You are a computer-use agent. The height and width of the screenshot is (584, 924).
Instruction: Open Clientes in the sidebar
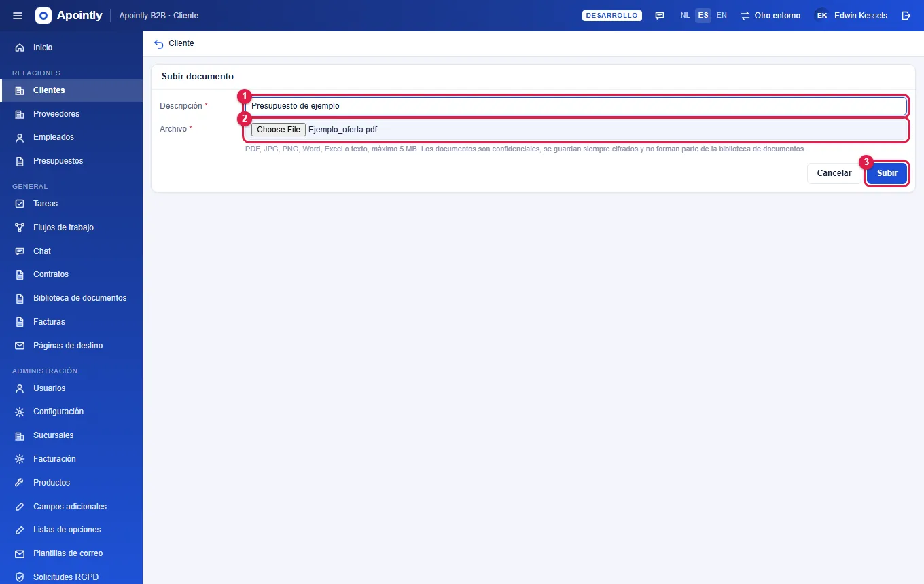pos(71,90)
